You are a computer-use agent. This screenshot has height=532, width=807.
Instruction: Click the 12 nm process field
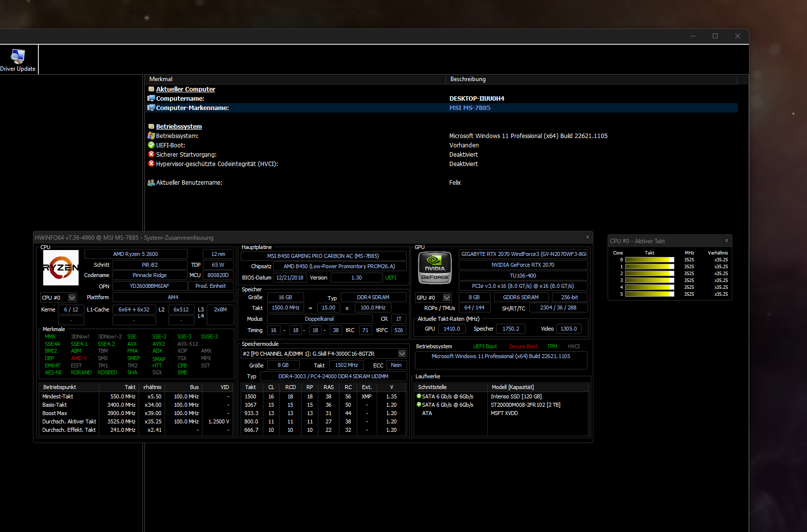coord(218,254)
